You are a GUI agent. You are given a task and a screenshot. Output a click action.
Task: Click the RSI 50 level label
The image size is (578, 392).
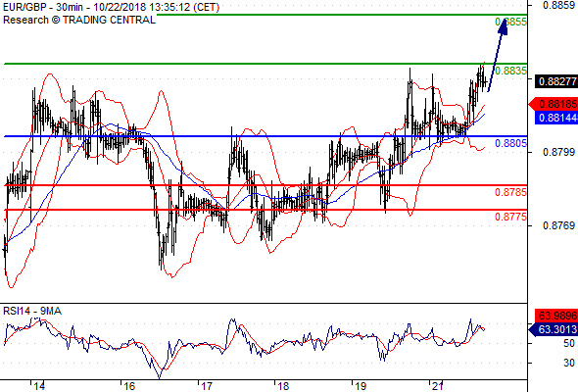point(569,343)
